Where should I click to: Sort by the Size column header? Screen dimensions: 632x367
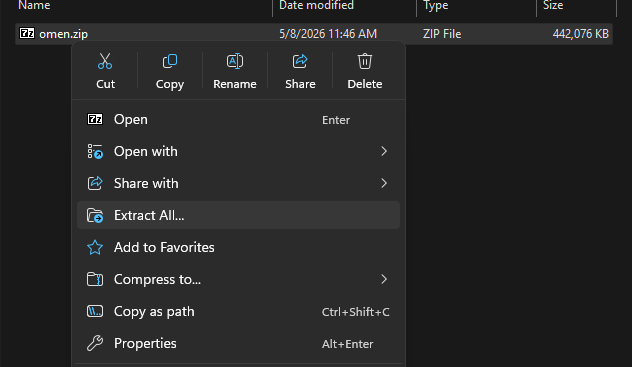pyautogui.click(x=553, y=6)
